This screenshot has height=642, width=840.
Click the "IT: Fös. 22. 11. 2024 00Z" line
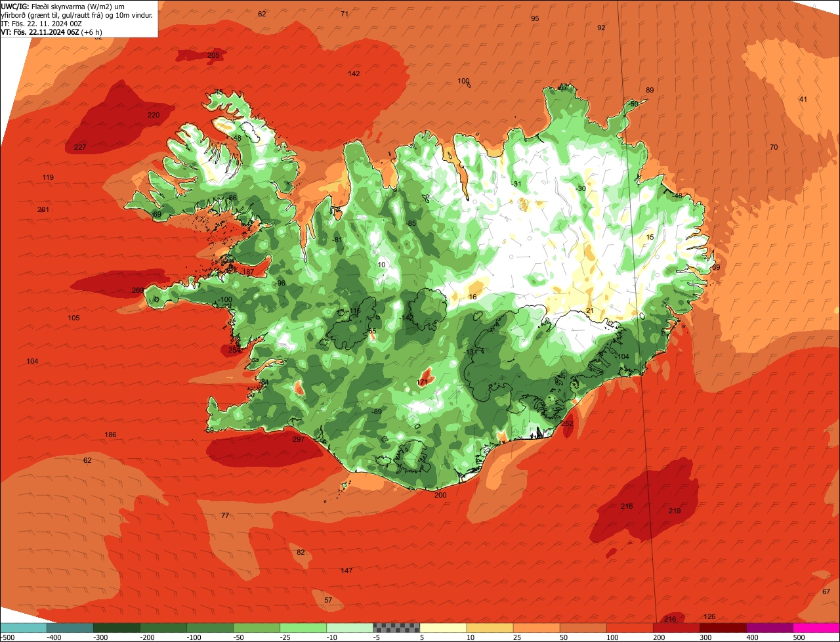pyautogui.click(x=41, y=23)
